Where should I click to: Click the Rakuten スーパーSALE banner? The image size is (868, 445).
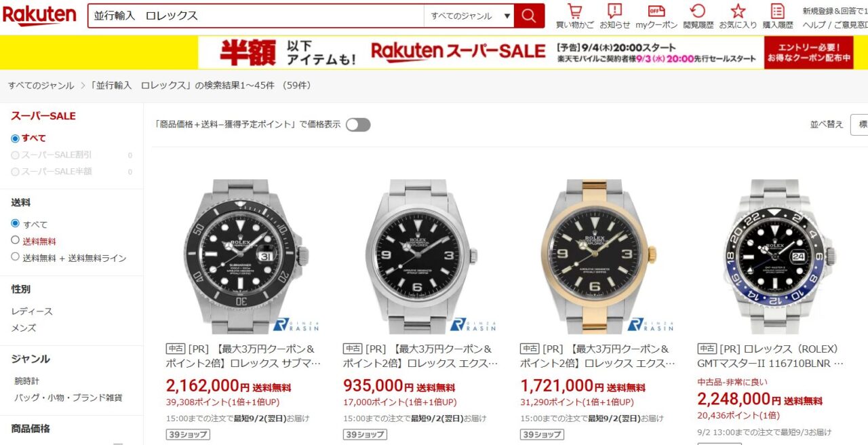526,52
